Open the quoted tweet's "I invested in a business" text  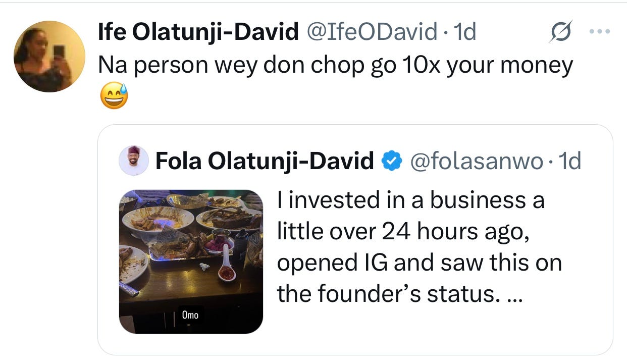point(411,200)
